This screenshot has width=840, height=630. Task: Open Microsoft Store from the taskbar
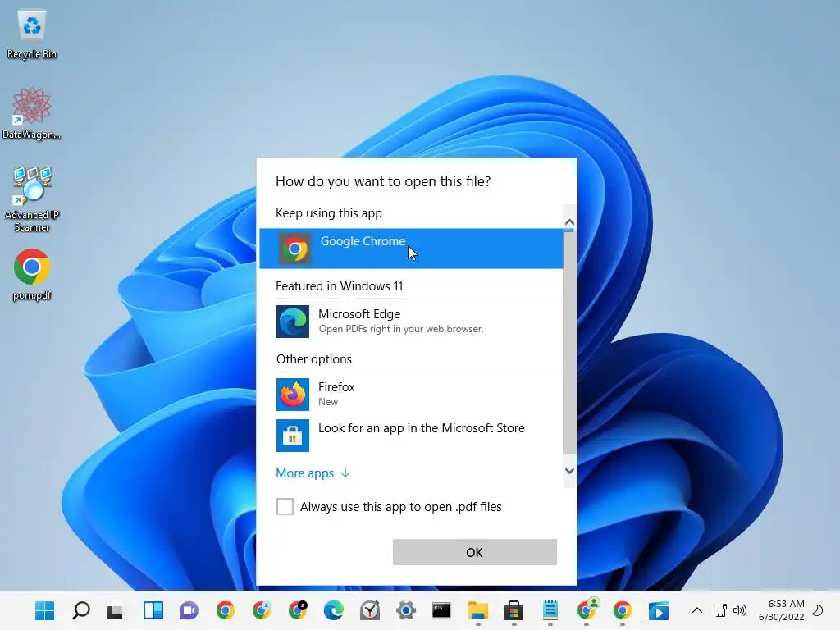[514, 610]
